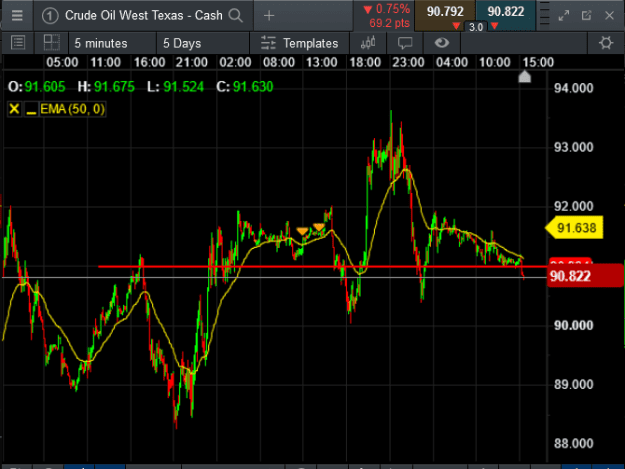
Task: Open the hamburger menu at top left
Action: 17,16
